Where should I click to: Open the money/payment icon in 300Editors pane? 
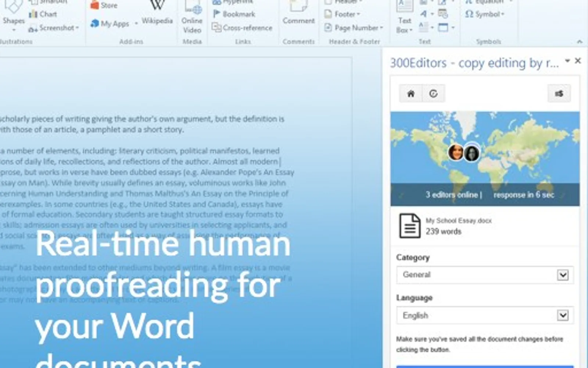tap(559, 93)
